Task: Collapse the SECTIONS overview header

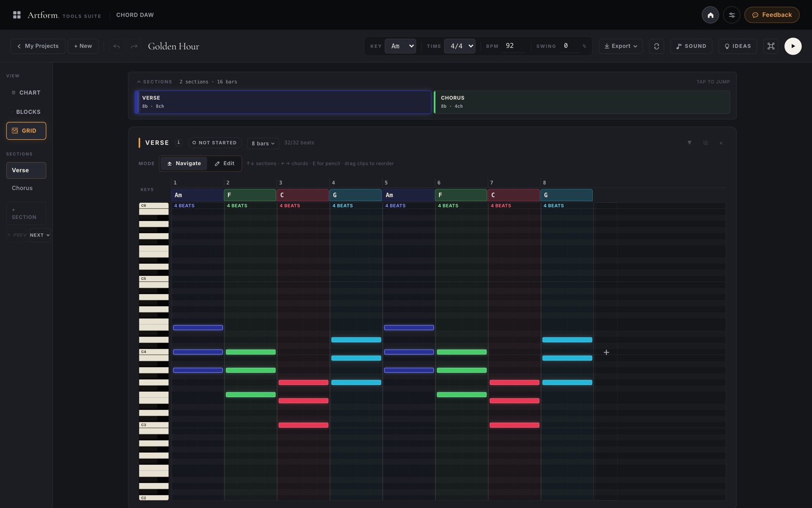Action: (154, 82)
